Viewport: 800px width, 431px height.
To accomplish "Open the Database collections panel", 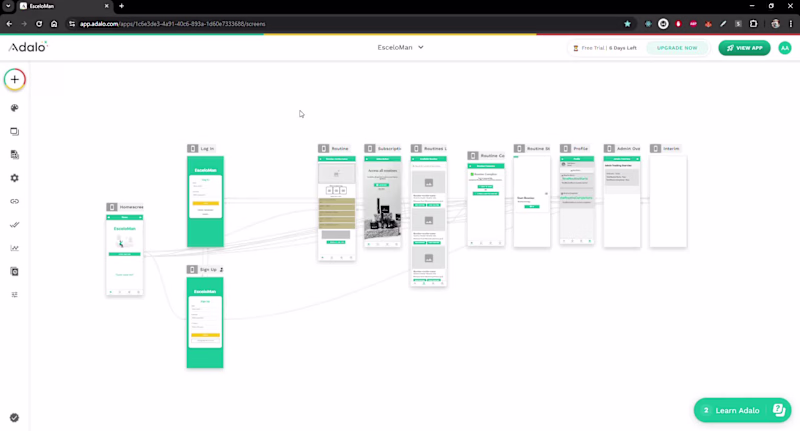I will 14,155.
